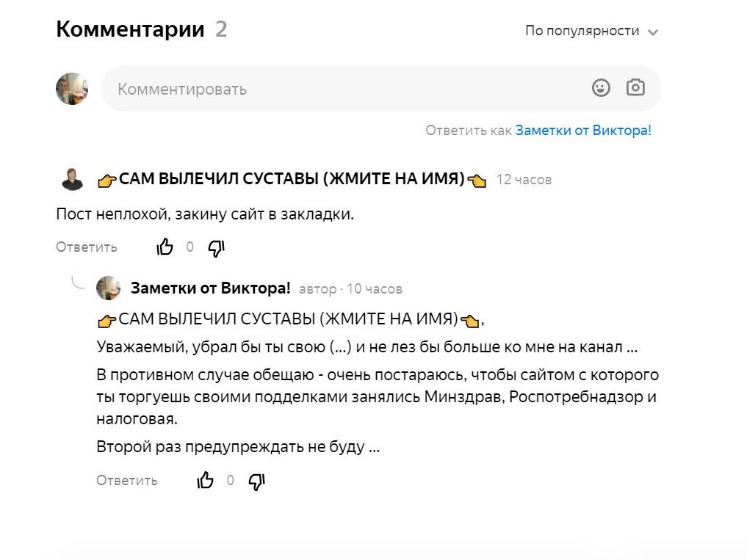Click Ответить under the first comment
This screenshot has height=560, width=747.
[x=86, y=247]
